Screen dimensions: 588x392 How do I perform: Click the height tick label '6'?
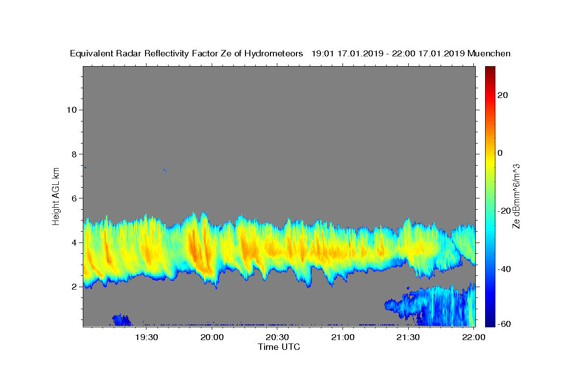(x=74, y=198)
